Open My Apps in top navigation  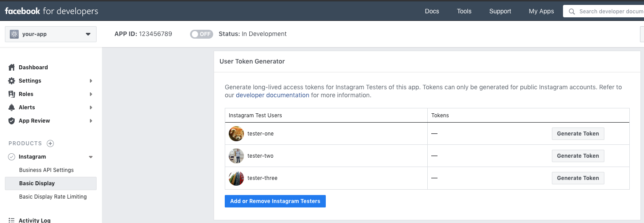(x=541, y=12)
